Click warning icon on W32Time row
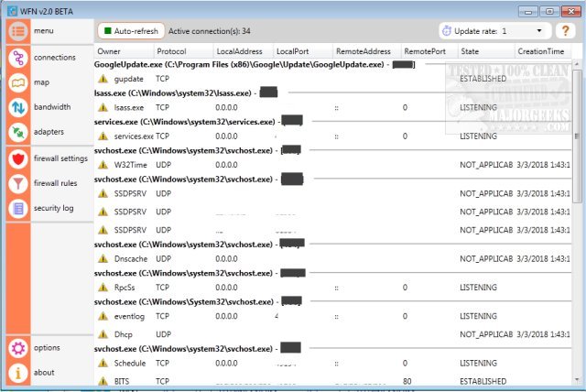This screenshot has width=586, height=392. 103,165
